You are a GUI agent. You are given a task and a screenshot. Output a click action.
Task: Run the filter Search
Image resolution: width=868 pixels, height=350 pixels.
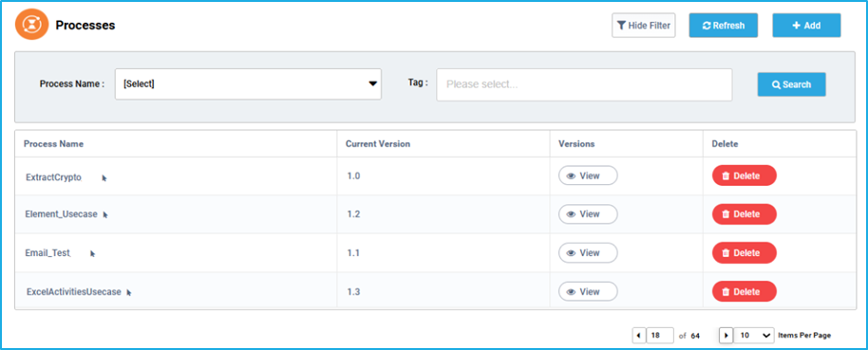click(x=792, y=84)
